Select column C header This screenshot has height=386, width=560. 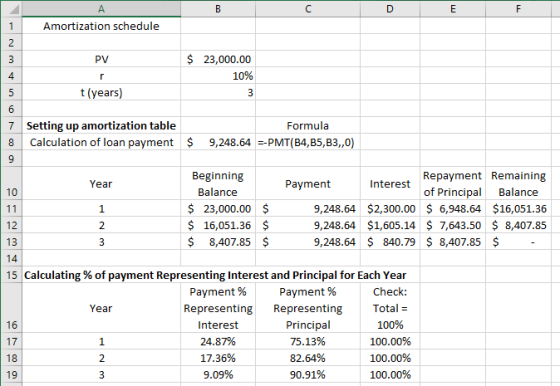(x=308, y=9)
